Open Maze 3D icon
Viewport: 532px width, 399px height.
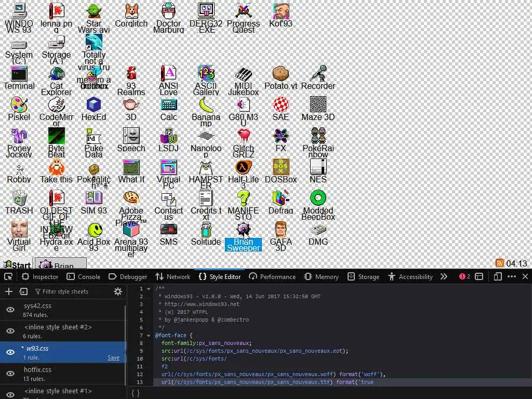pos(318,109)
